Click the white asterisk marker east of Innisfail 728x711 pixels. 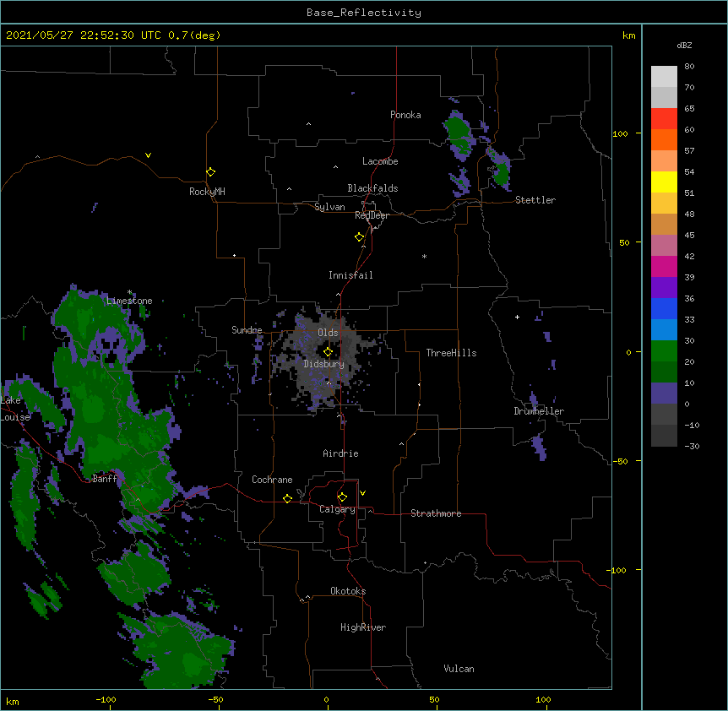[x=424, y=256]
